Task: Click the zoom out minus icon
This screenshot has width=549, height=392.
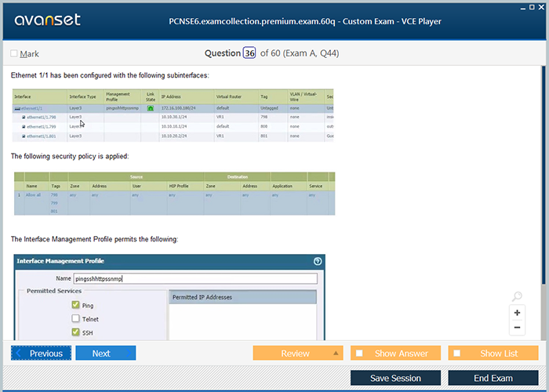Action: pos(517,327)
